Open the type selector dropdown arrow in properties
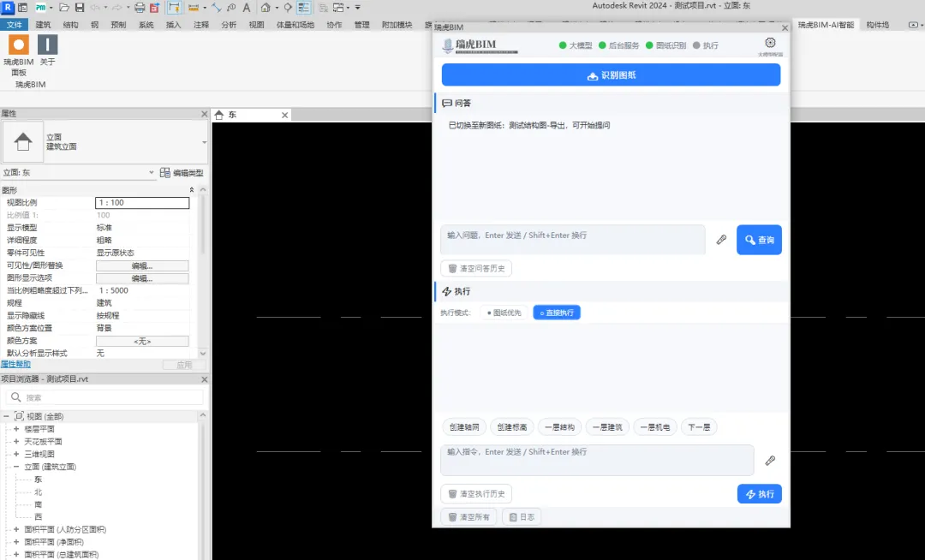The height and width of the screenshot is (560, 925). 204,142
